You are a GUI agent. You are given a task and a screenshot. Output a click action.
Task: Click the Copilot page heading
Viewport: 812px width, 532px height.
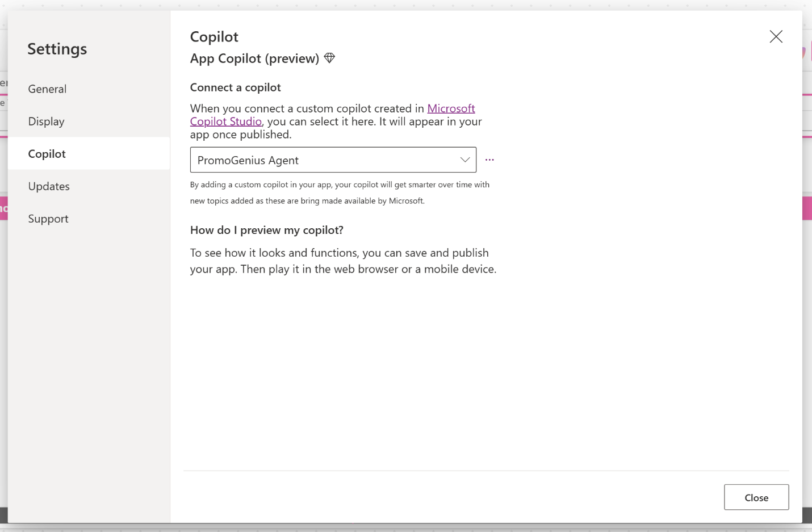pos(214,37)
